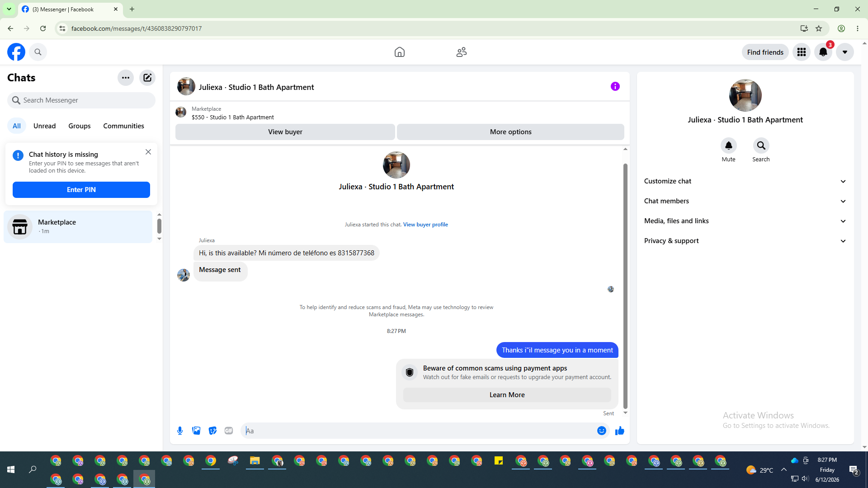
Task: Click the chat list scrollbar thumb
Action: (x=159, y=226)
